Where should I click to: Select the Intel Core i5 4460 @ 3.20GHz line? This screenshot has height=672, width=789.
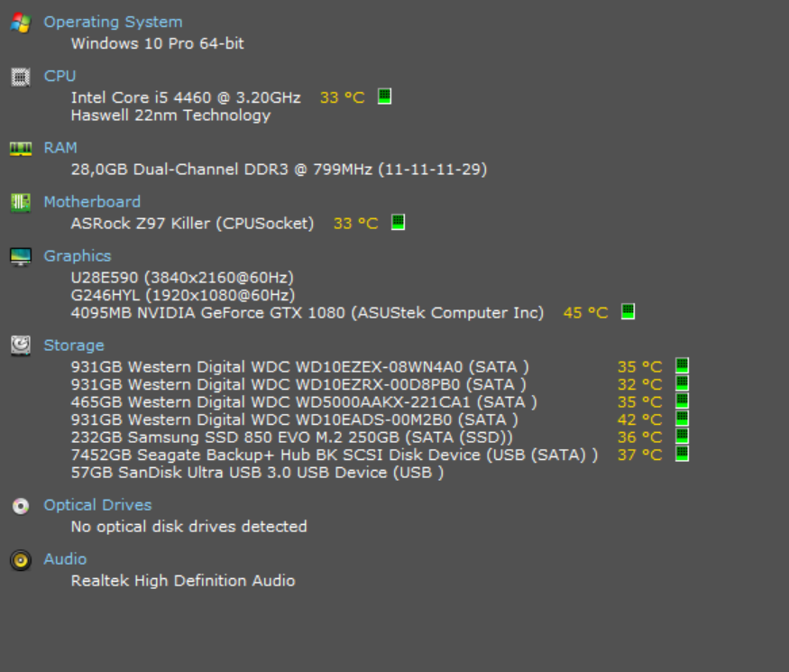186,97
